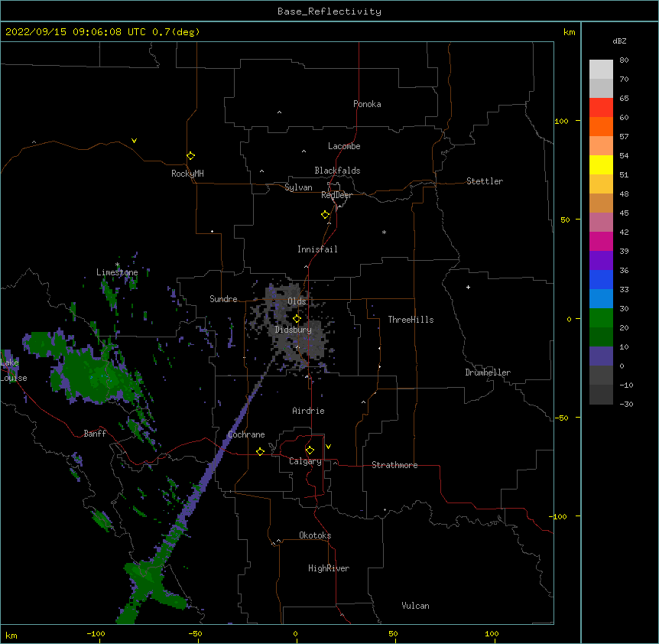Click the Sundre city label
Screen dimensions: 659x644
[223, 299]
